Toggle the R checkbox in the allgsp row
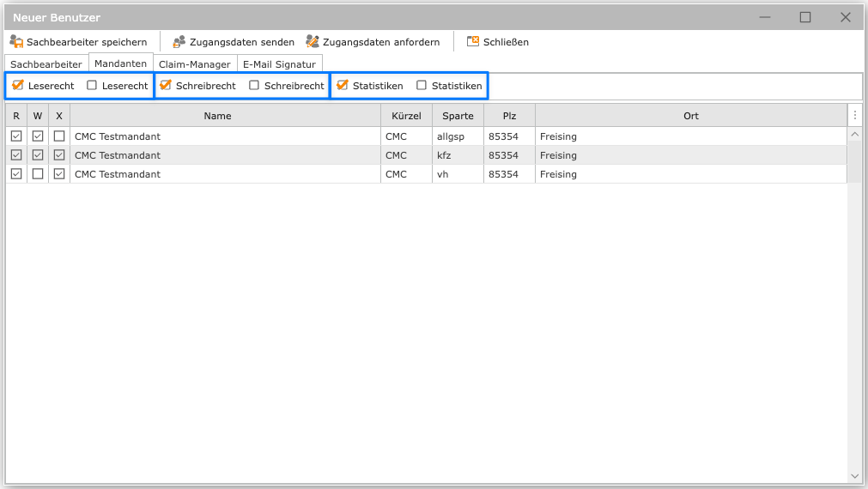 [x=16, y=136]
